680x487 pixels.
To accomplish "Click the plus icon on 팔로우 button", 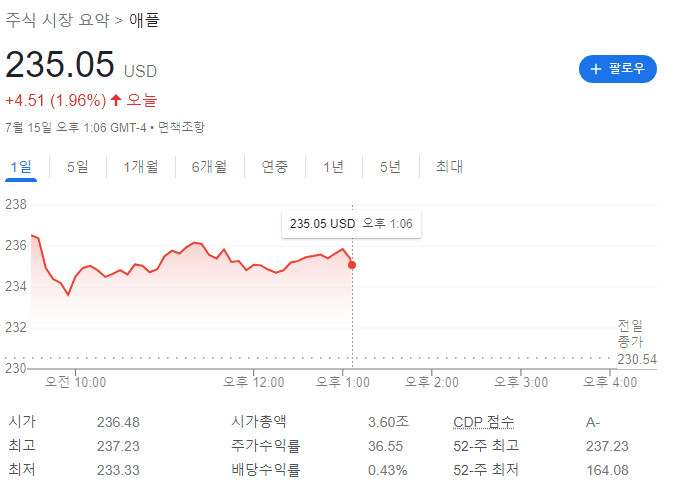I will [596, 69].
